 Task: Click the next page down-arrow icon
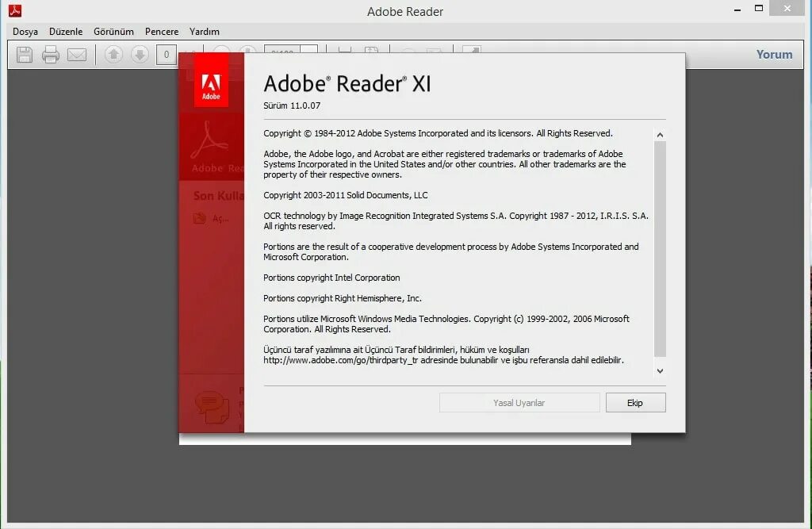pyautogui.click(x=140, y=54)
